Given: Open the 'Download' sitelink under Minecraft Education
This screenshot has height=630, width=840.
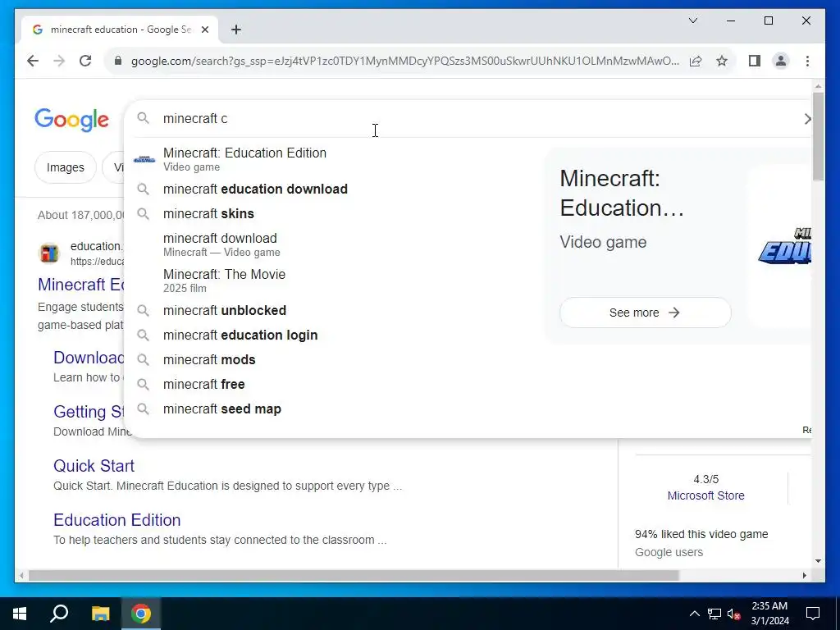Looking at the screenshot, I should tap(89, 358).
